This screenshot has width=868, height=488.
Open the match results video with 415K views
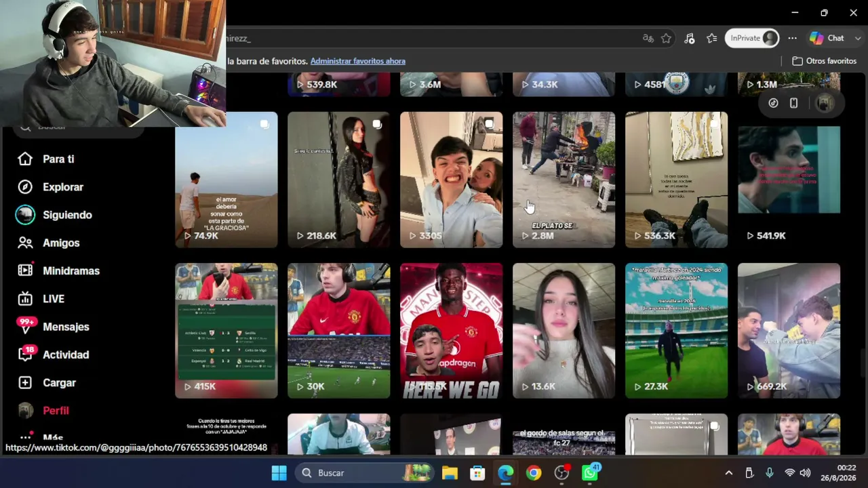(x=226, y=331)
